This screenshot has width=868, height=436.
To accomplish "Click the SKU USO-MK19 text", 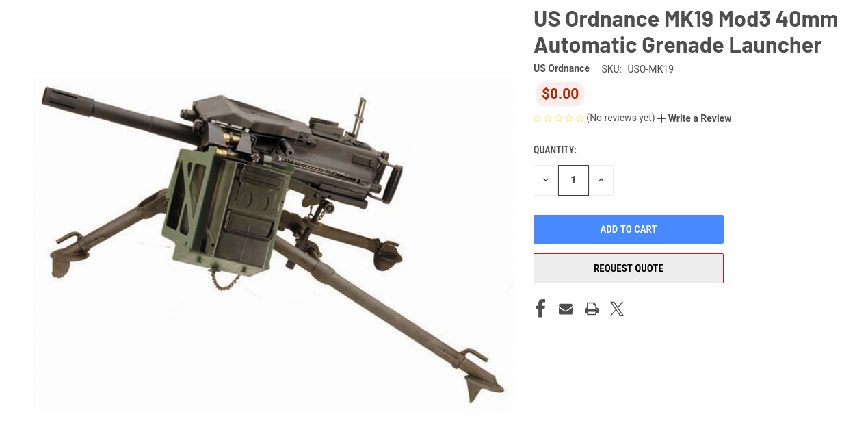I will (x=637, y=69).
